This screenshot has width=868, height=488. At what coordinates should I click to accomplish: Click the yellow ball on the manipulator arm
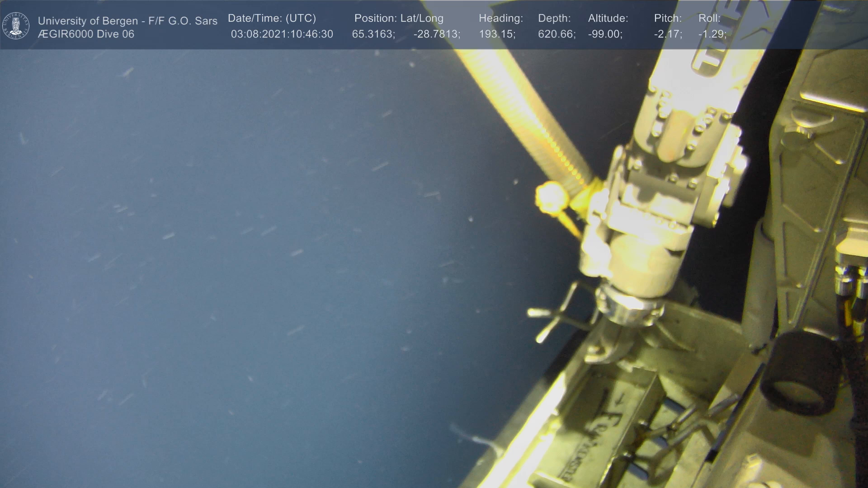click(x=551, y=196)
